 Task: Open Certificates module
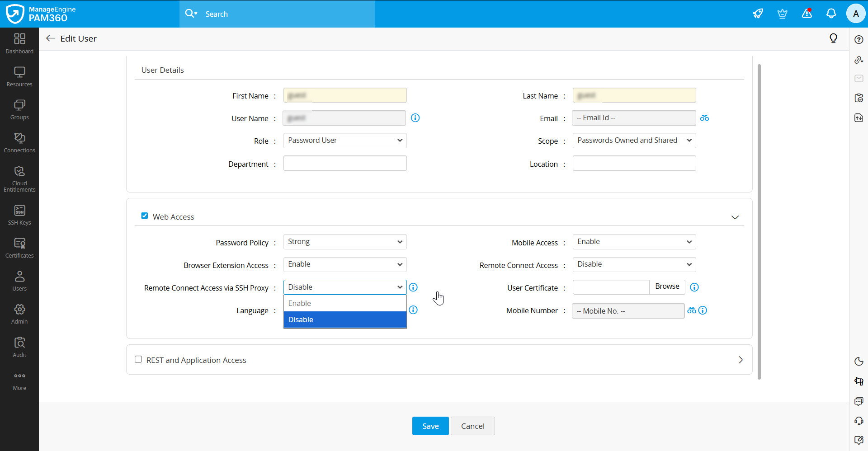[x=19, y=248]
